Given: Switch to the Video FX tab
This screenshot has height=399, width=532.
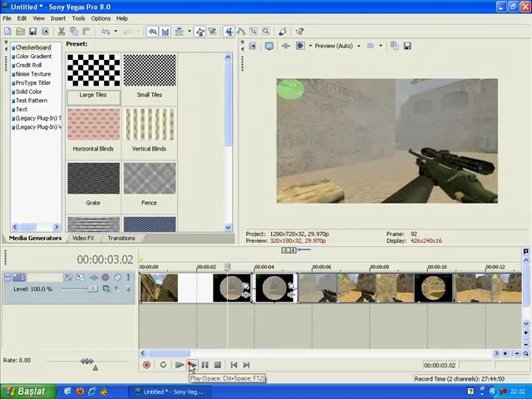Looking at the screenshot, I should click(83, 239).
